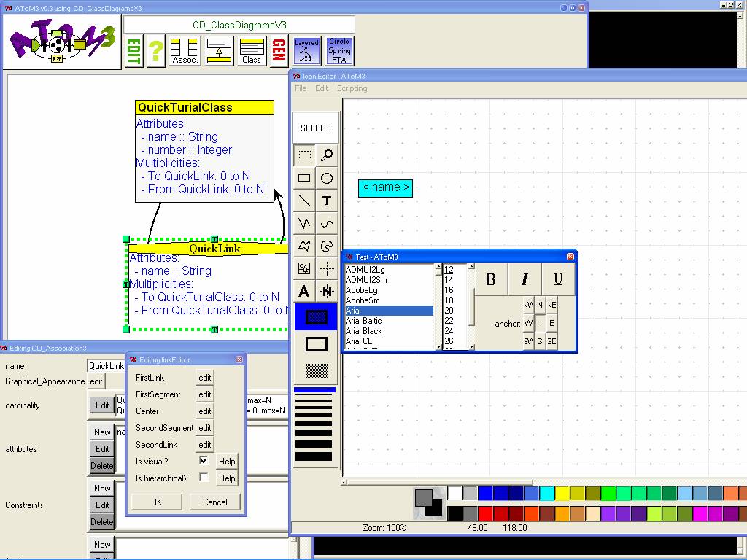This screenshot has height=560, width=747.
Task: Pick the cyan color swatch
Action: pyautogui.click(x=547, y=494)
